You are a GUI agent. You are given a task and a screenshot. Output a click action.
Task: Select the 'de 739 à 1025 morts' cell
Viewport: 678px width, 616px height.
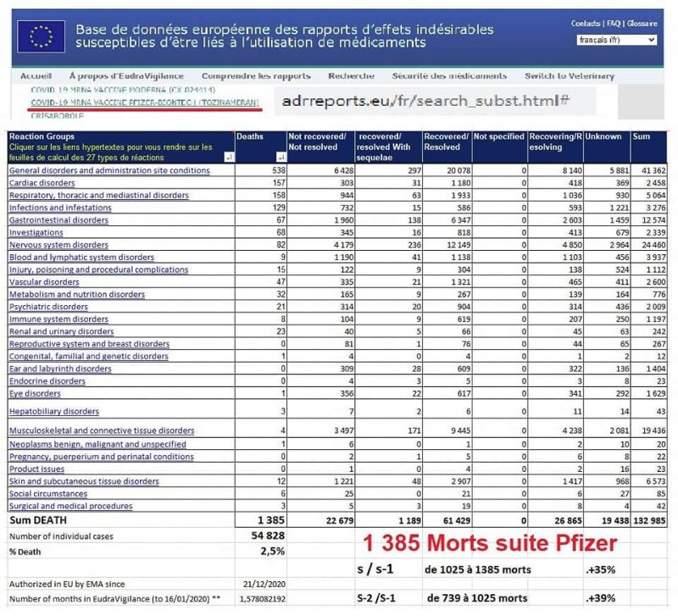(x=477, y=599)
